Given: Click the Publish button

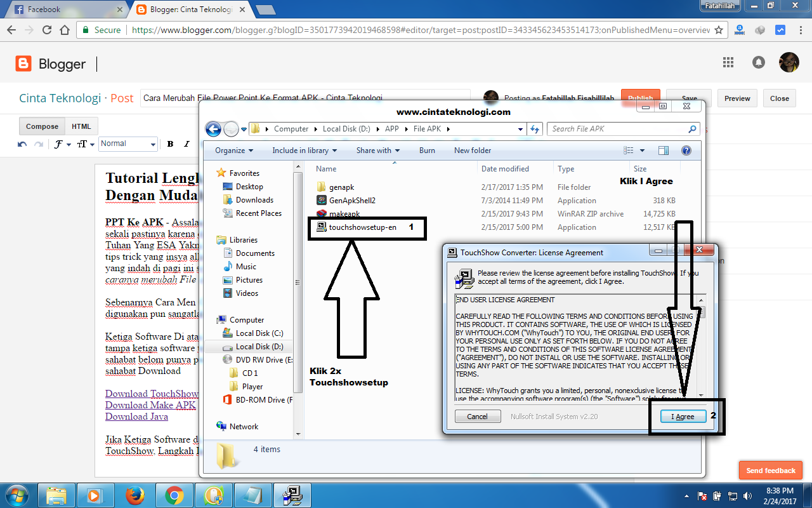Looking at the screenshot, I should [x=640, y=98].
